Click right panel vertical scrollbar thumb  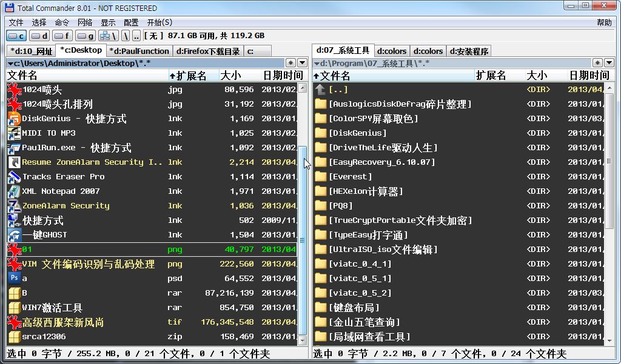[609, 160]
